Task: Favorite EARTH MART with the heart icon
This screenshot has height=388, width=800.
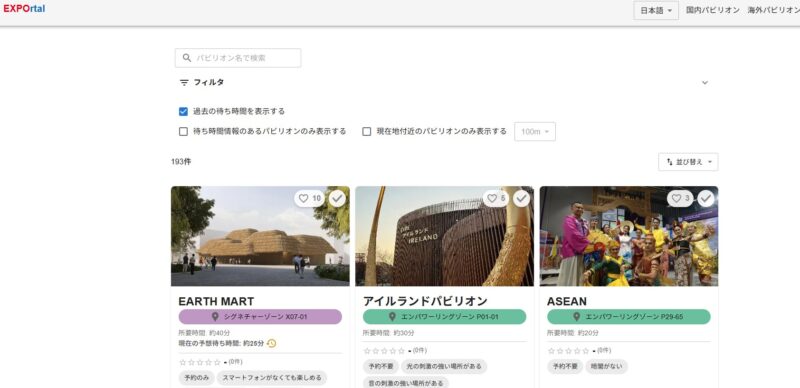Action: pos(309,199)
